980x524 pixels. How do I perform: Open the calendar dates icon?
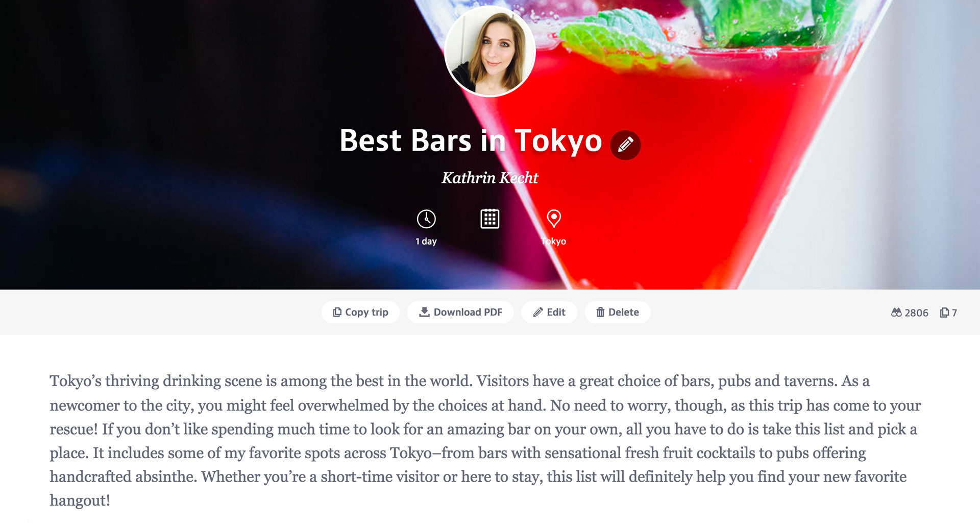point(489,219)
